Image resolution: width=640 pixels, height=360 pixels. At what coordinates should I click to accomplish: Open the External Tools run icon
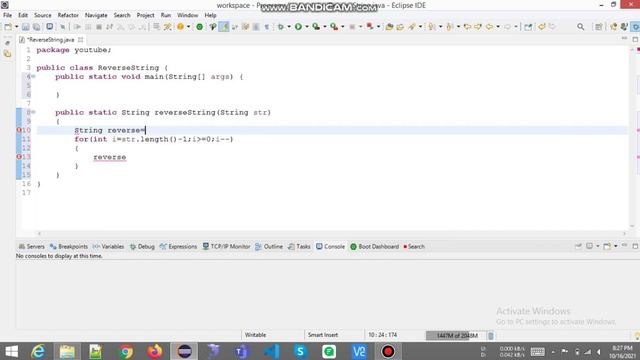tap(334, 27)
